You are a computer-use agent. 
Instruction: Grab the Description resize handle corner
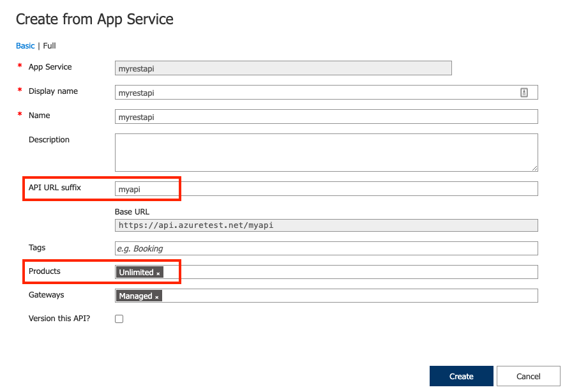pos(535,169)
